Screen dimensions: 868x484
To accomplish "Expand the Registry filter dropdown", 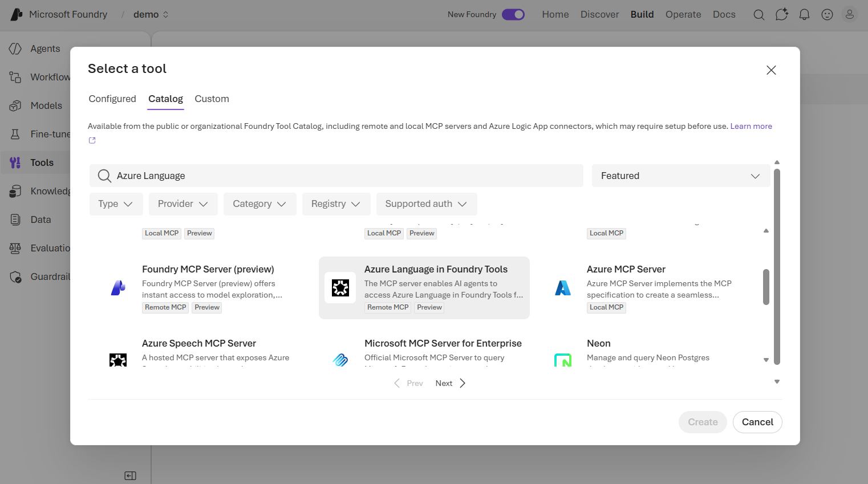I will pyautogui.click(x=336, y=204).
